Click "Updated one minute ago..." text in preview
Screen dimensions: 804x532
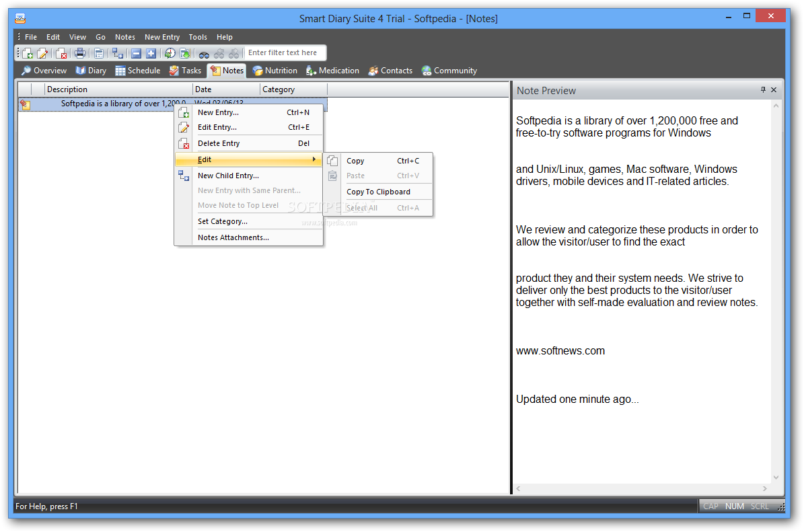click(x=577, y=400)
